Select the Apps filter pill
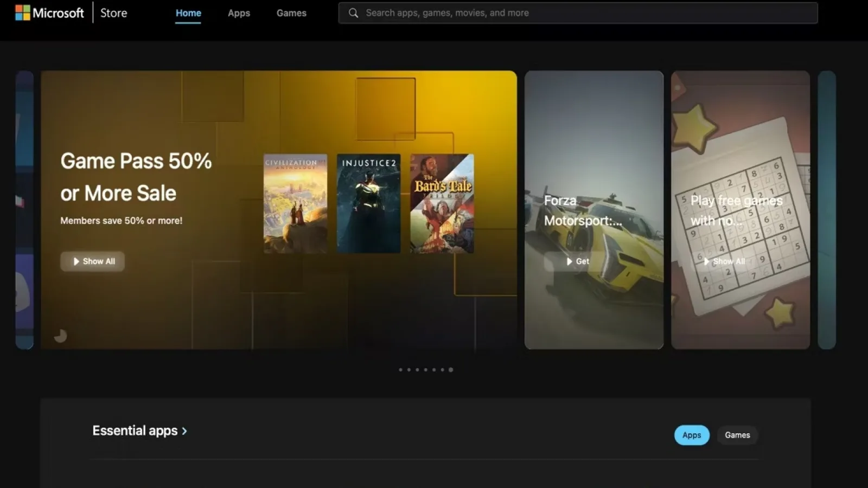 692,435
